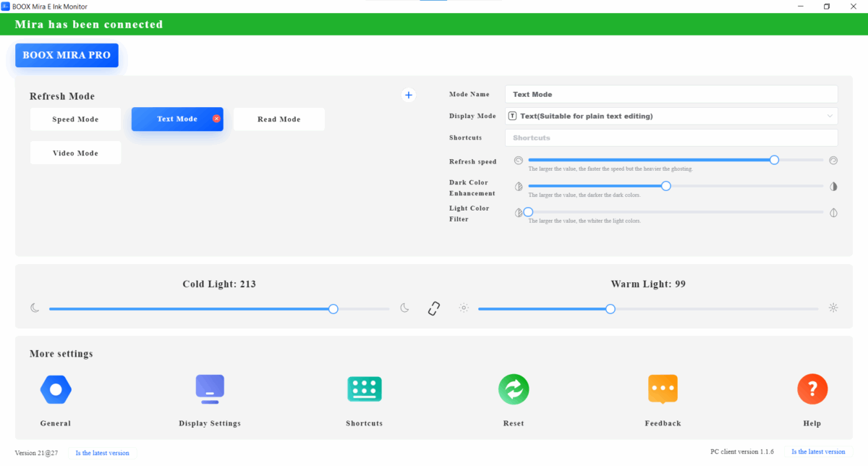Image resolution: width=868 pixels, height=466 pixels.
Task: Click the high dark color enhancement icon
Action: click(833, 186)
